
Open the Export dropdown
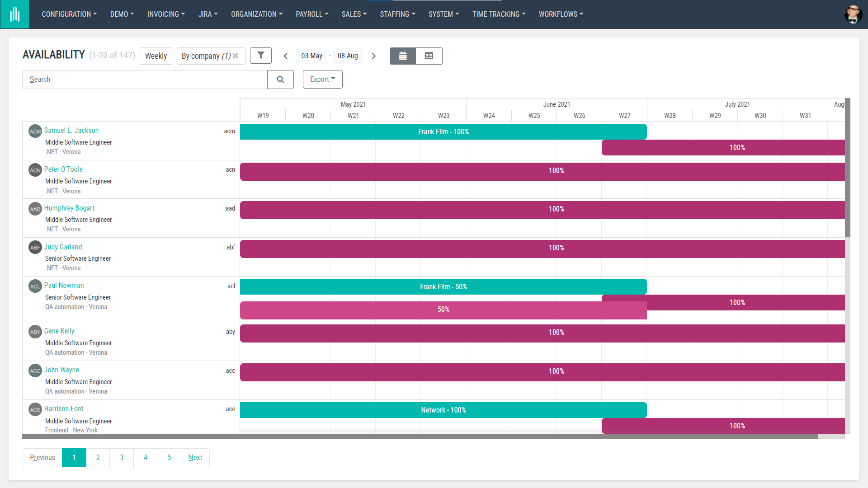322,79
